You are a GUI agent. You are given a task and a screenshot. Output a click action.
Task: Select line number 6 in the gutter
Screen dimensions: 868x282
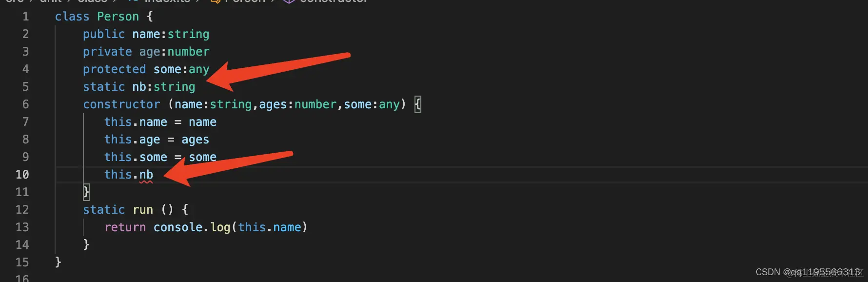25,104
